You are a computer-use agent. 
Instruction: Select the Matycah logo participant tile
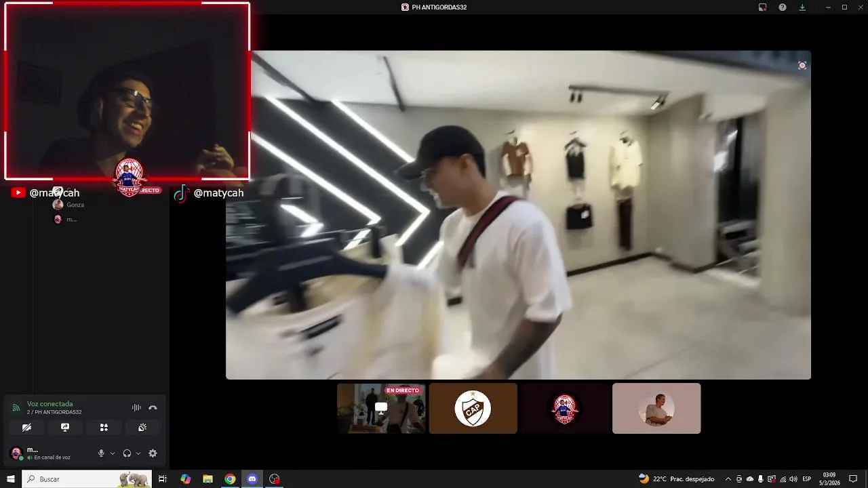click(x=565, y=408)
